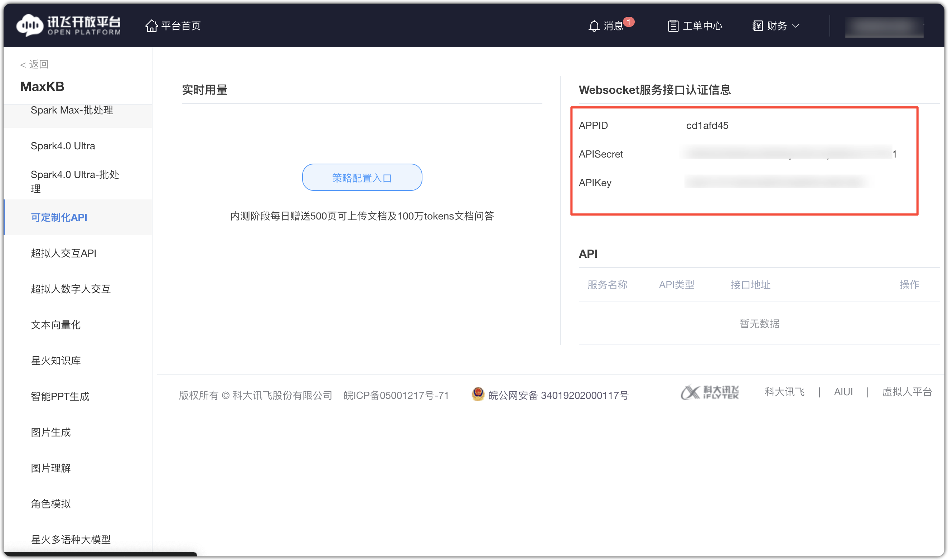The height and width of the screenshot is (560, 948).
Task: Click the APISecret label
Action: (601, 154)
